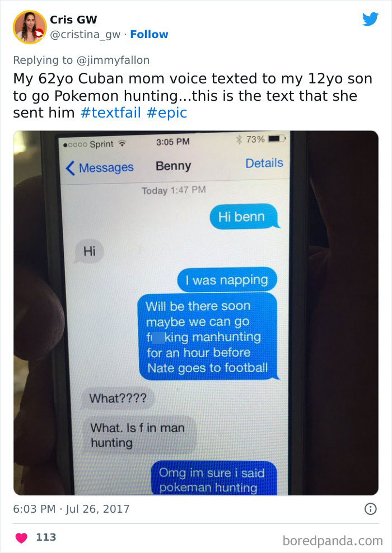This screenshot has height=553, width=392.
Task: Open the @jimmyfallon mention link
Action: point(113,60)
